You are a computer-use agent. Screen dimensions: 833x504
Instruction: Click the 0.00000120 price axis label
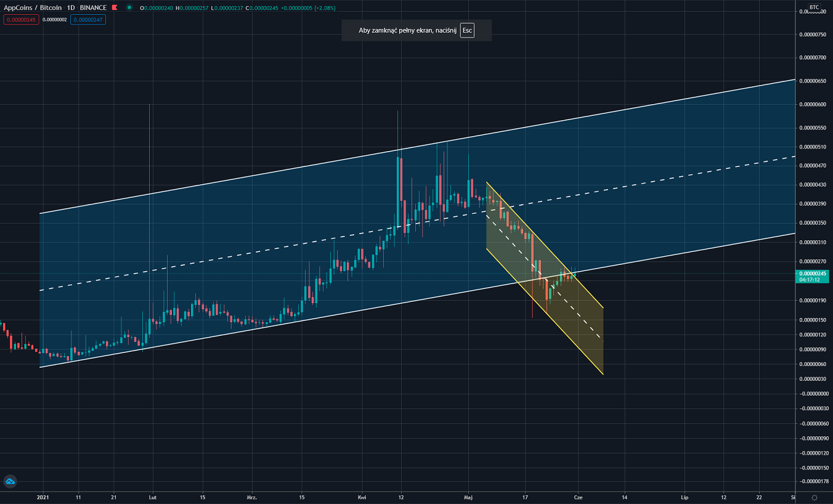[x=811, y=335]
